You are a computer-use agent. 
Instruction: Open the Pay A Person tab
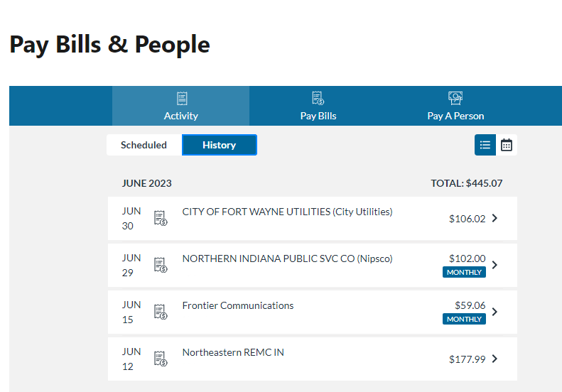coord(455,116)
